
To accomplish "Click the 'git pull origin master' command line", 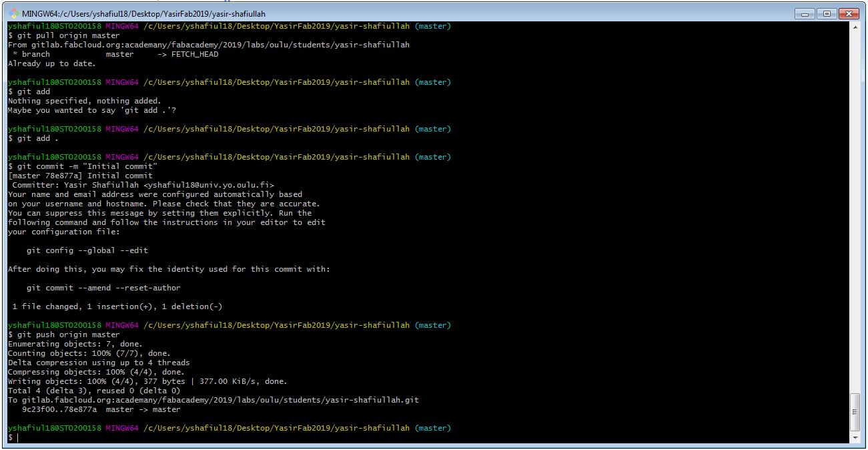I will coord(64,36).
